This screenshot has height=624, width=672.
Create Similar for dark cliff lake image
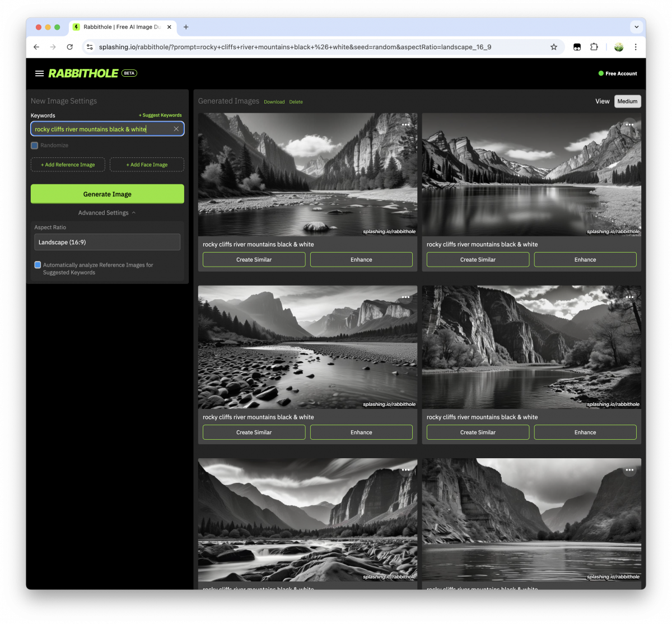478,432
